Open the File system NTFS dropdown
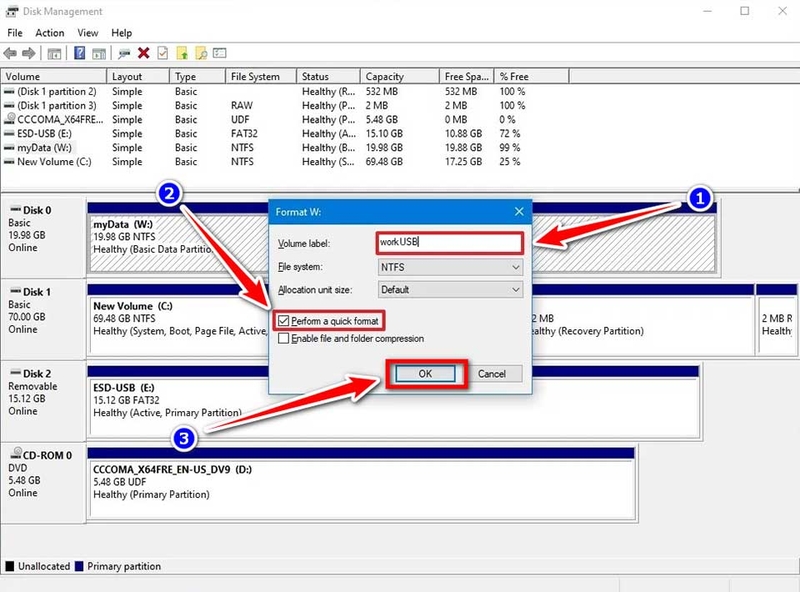 pyautogui.click(x=451, y=267)
